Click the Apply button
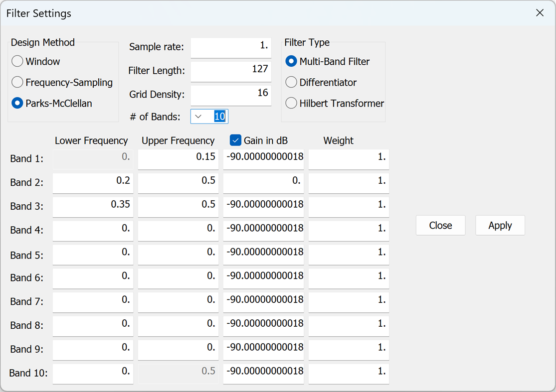Image resolution: width=556 pixels, height=392 pixels. coord(500,225)
